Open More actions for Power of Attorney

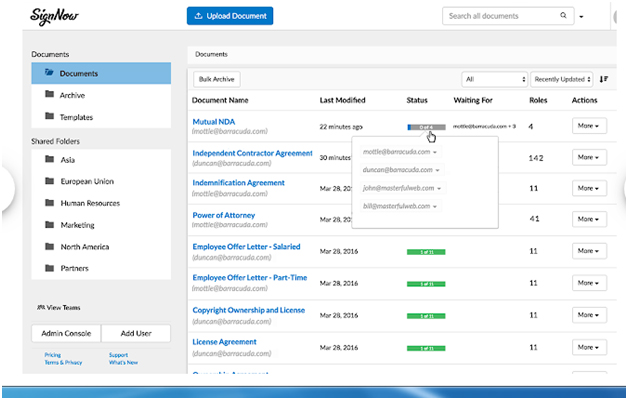coord(589,219)
